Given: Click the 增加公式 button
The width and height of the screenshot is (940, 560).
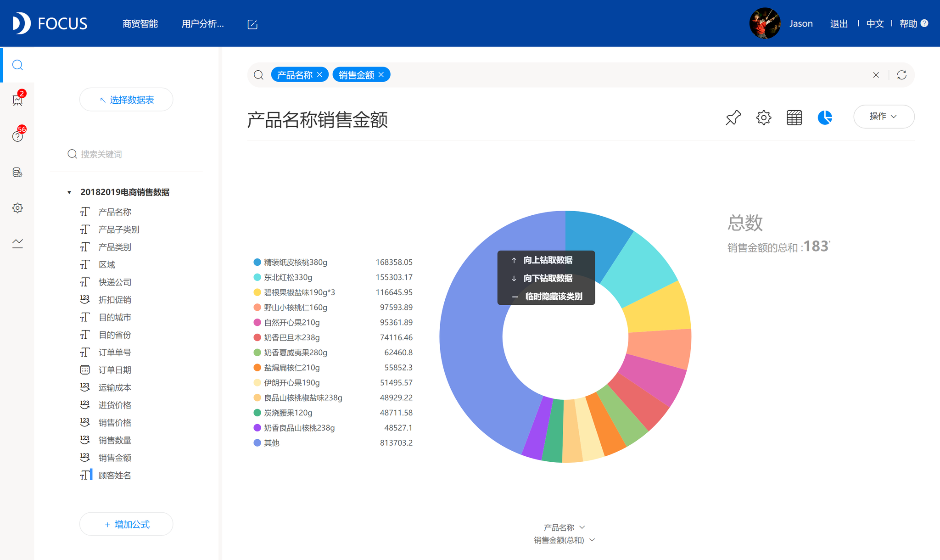Looking at the screenshot, I should [126, 524].
